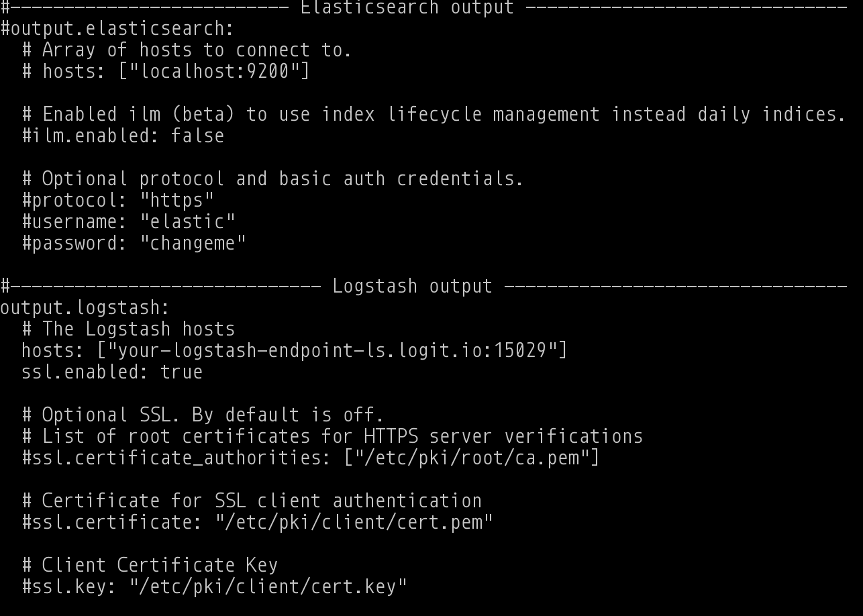
Task: Place cursor on #output.elasticsearch: line
Action: [117, 29]
